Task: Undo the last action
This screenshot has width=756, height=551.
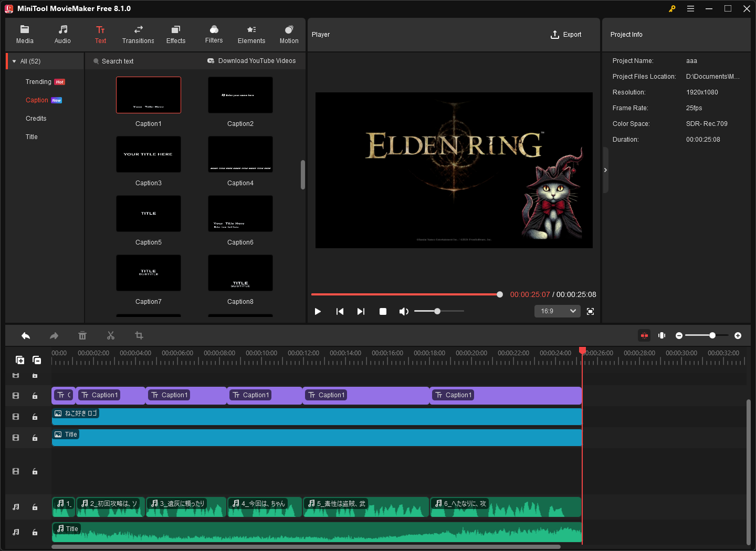Action: tap(26, 335)
